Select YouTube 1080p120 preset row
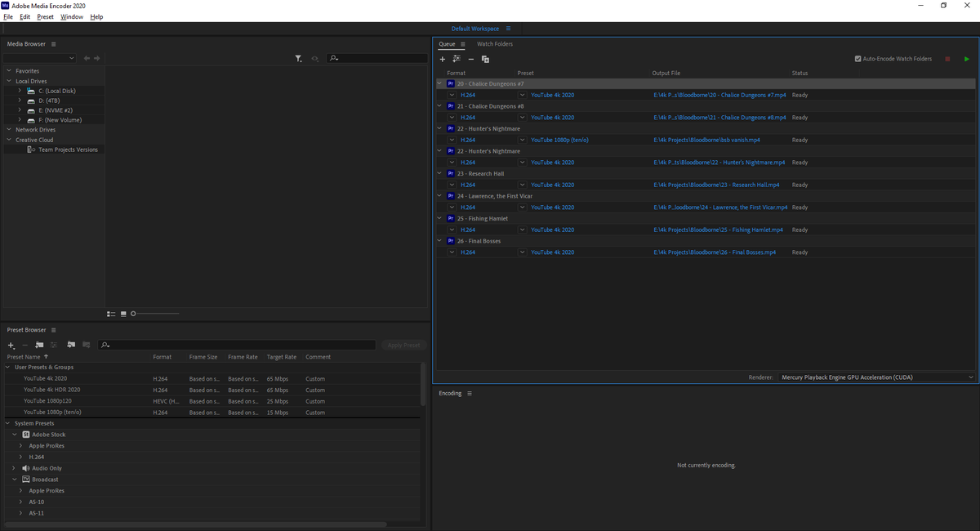Screen dimensions: 980x531 tap(212, 401)
